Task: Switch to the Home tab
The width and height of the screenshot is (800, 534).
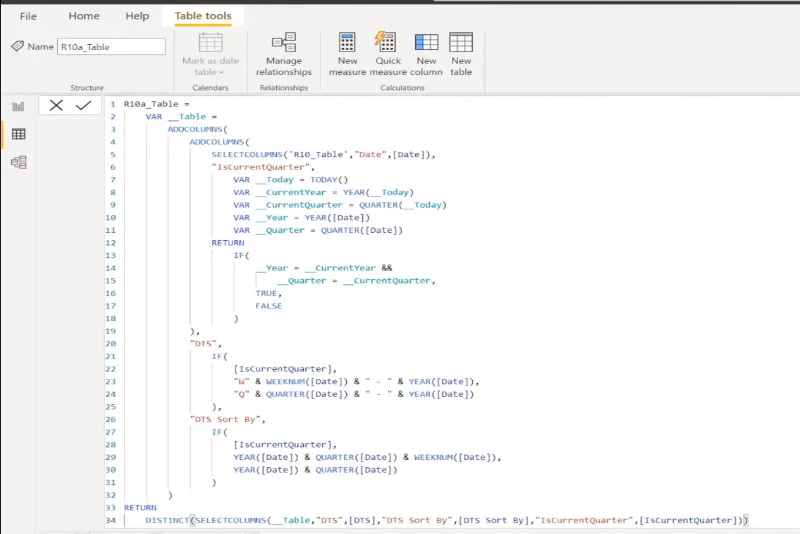Action: pos(84,16)
